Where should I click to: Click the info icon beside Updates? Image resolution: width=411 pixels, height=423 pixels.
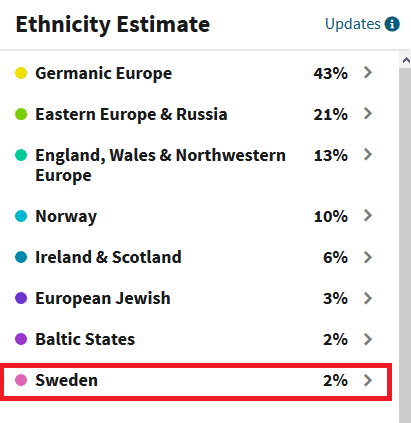392,24
